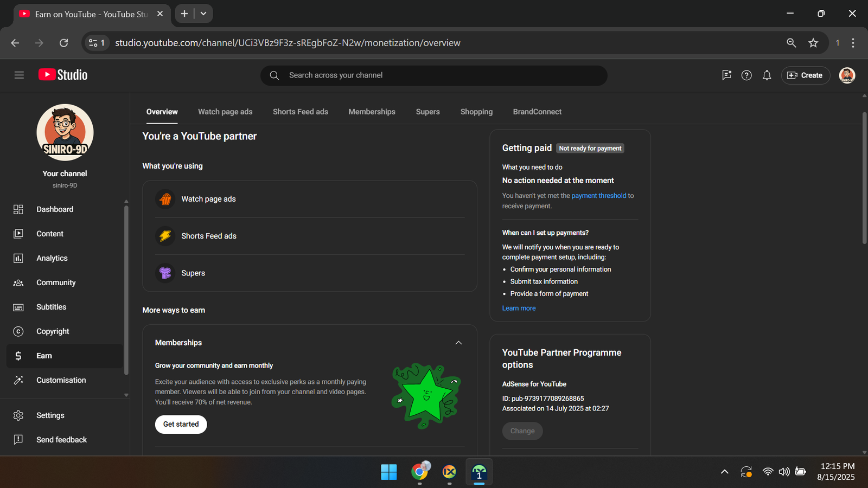Click the Not ready for payment badge
This screenshot has width=868, height=488.
point(590,148)
